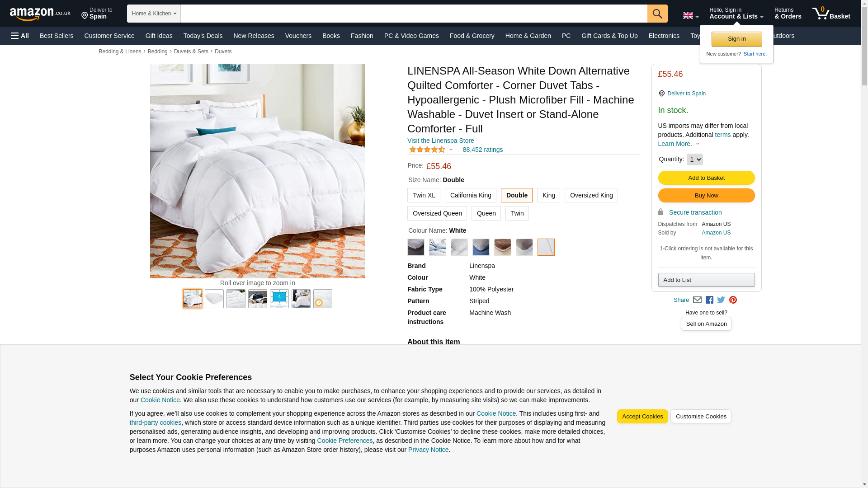This screenshot has height=488, width=868.
Task: Choose the Twin XL size
Action: point(424,195)
